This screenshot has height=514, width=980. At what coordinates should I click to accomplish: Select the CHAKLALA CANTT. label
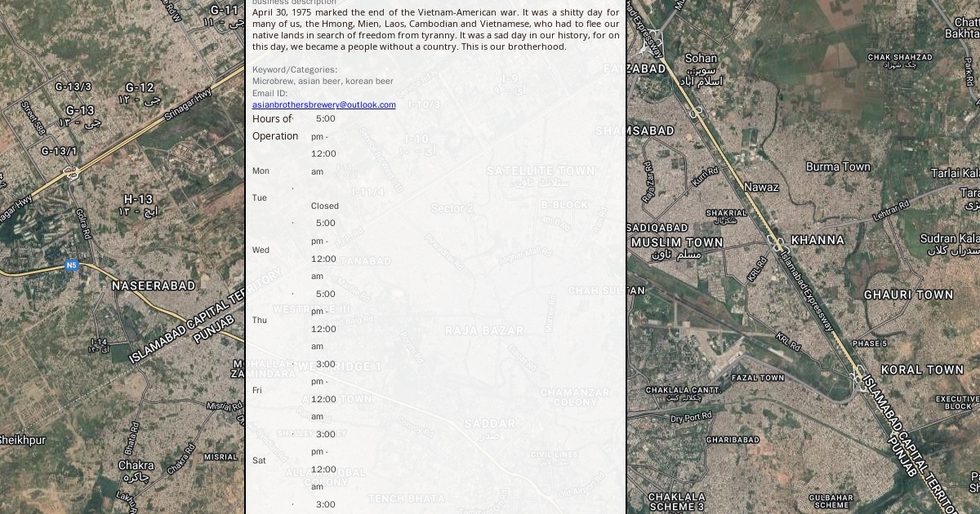pos(683,390)
